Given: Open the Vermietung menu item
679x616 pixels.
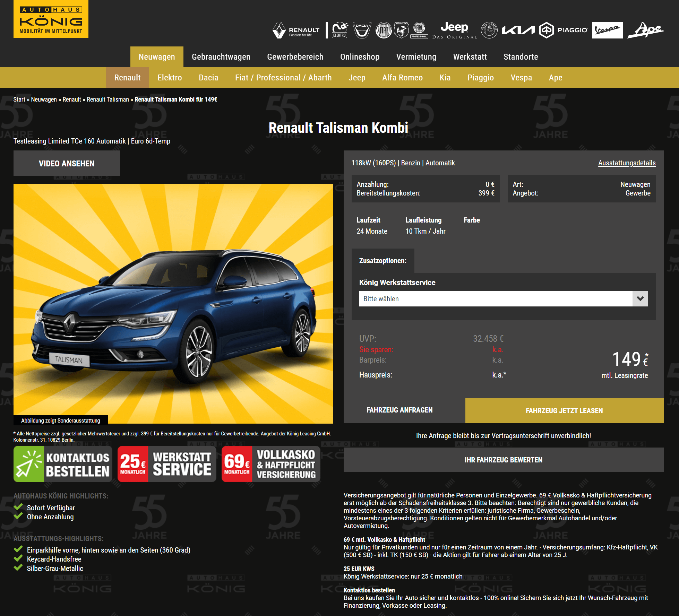Looking at the screenshot, I should pos(416,57).
